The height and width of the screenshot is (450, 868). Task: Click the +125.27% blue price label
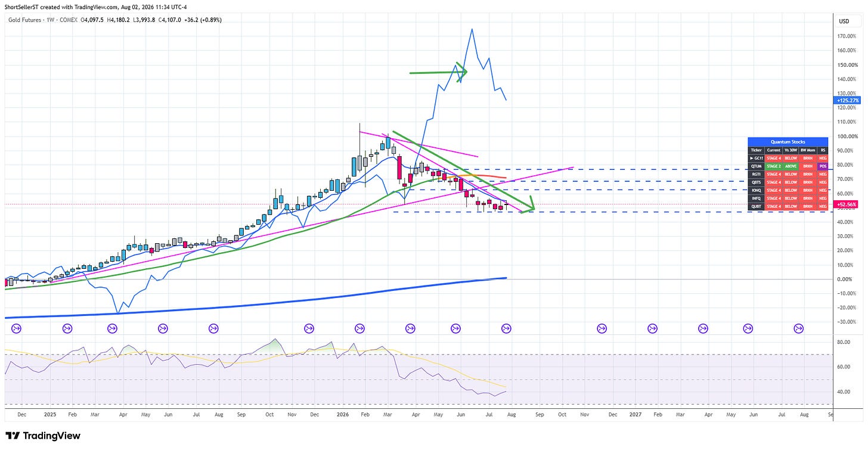point(847,101)
